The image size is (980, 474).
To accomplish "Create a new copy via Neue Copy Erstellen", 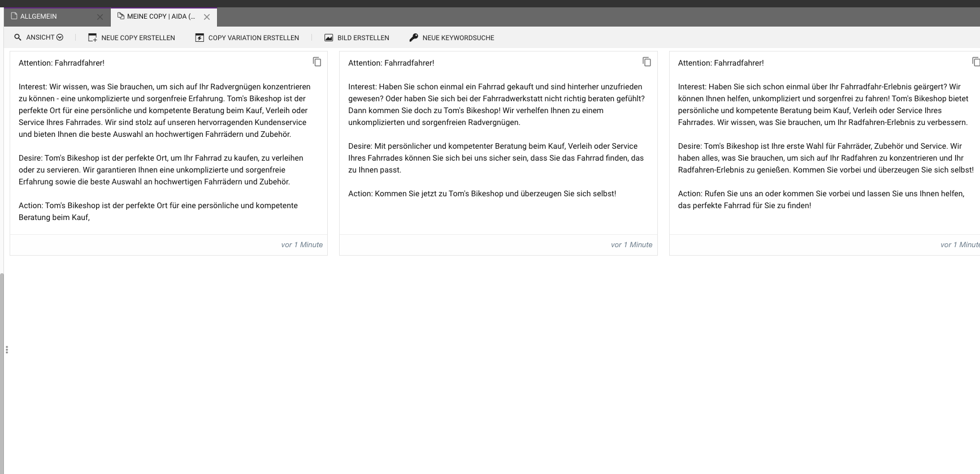I will click(132, 38).
